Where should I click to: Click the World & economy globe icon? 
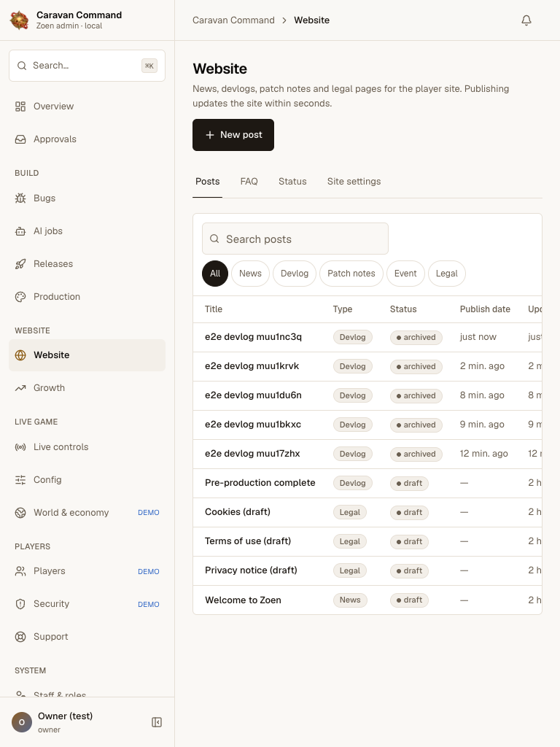pos(20,513)
